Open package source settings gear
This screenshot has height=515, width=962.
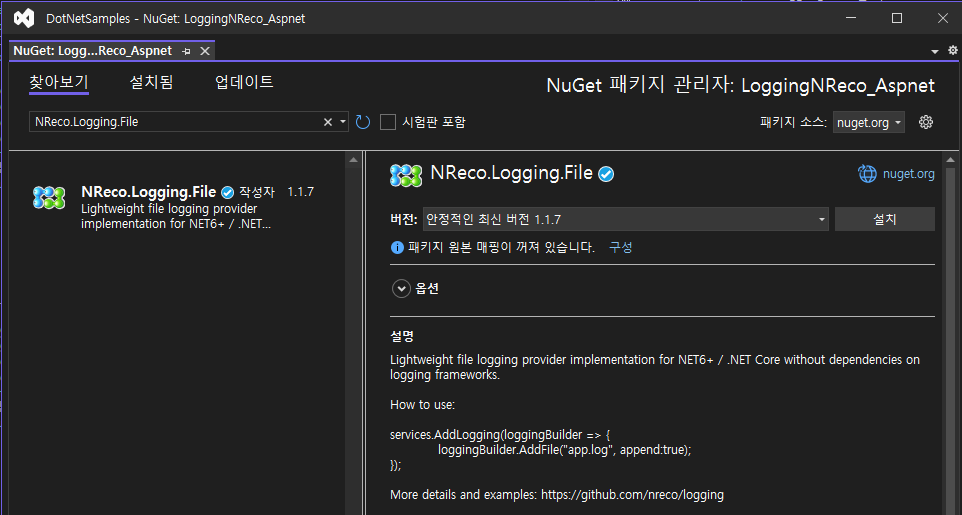[926, 122]
